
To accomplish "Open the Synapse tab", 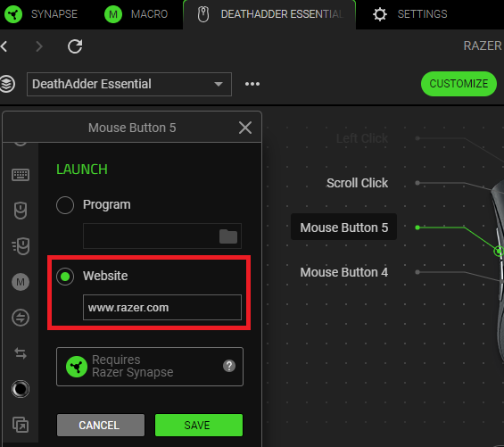I will (41, 14).
